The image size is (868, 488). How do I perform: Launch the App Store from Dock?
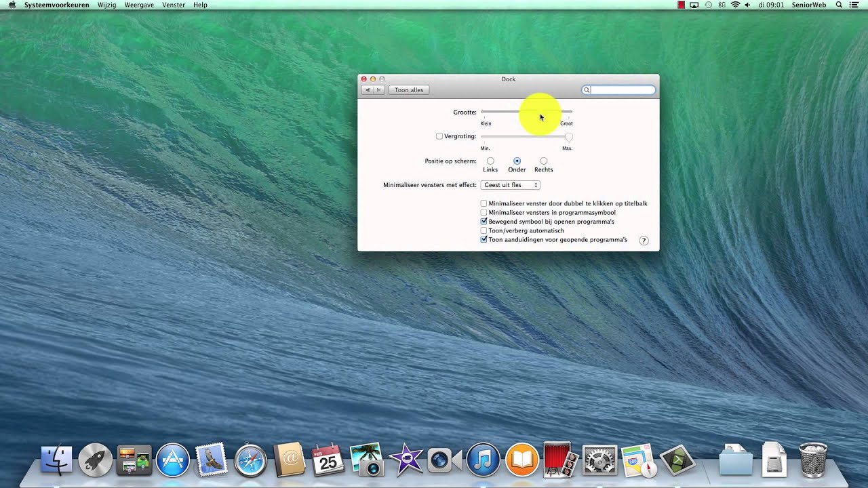tap(173, 460)
